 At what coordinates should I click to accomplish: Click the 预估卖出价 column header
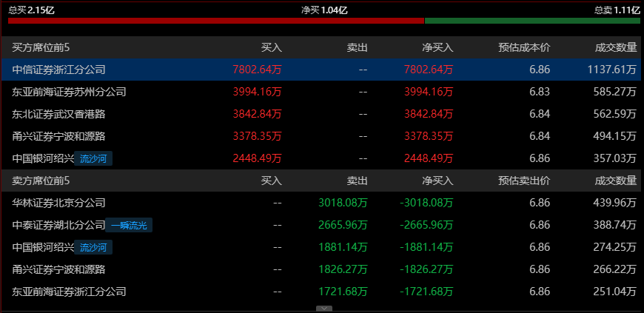click(524, 181)
